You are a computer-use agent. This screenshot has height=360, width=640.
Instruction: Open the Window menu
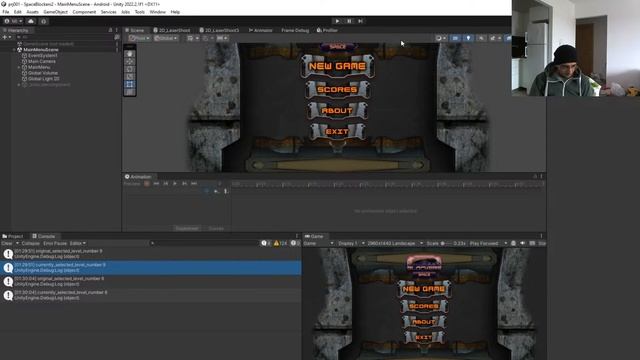click(x=158, y=12)
